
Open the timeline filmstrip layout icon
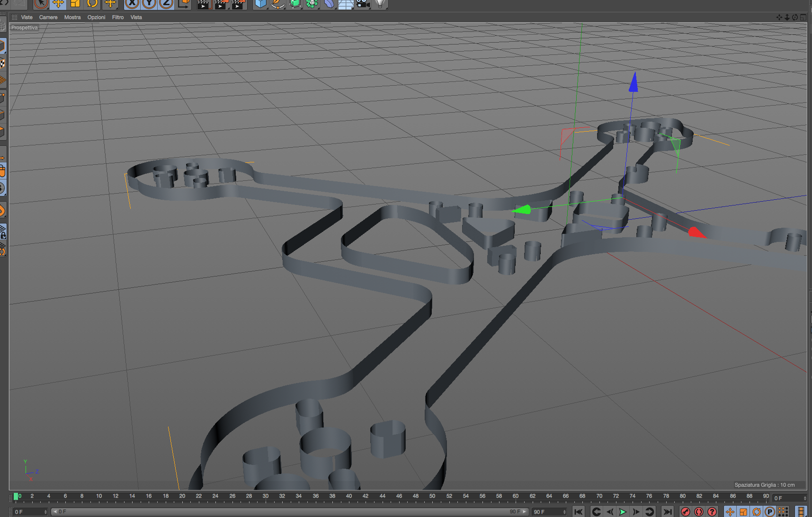pos(801,512)
